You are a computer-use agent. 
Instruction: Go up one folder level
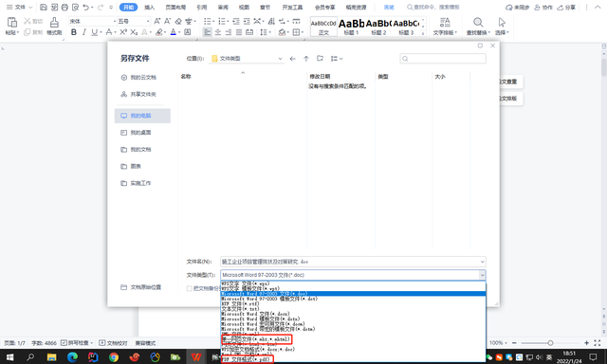coord(306,59)
